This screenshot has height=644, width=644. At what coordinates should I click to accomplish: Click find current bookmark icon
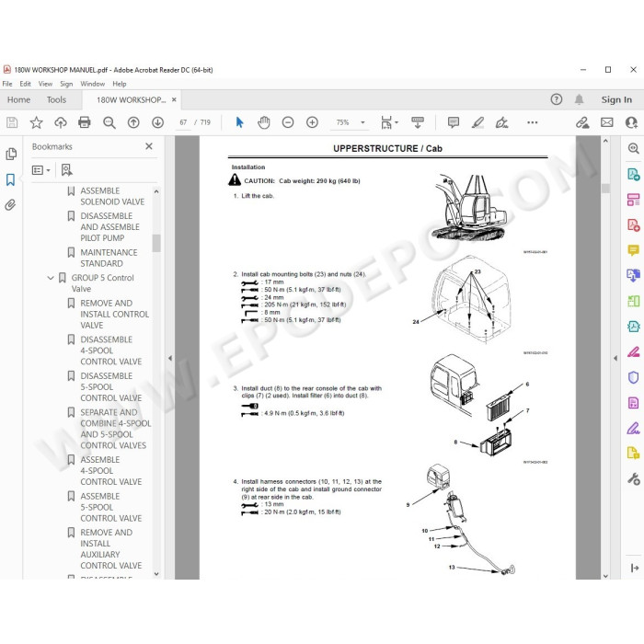pyautogui.click(x=66, y=170)
